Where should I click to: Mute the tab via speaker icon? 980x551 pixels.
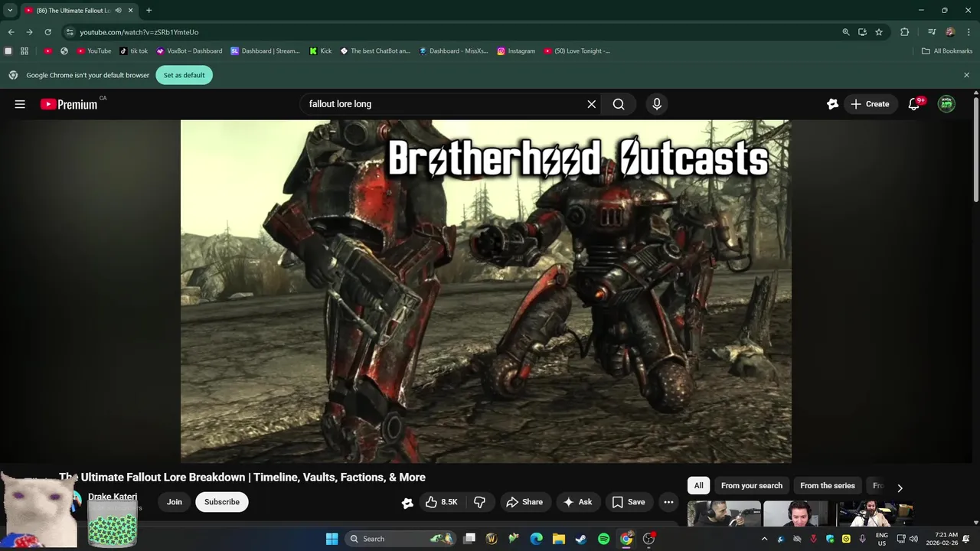coord(118,11)
